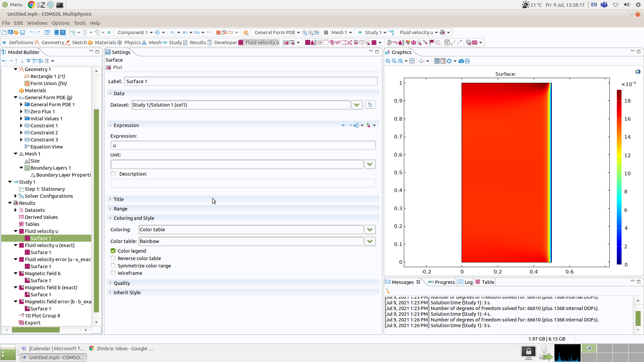The image size is (644, 362).
Task: Toggle the grid display icon in Graphics
Action: 437,61
